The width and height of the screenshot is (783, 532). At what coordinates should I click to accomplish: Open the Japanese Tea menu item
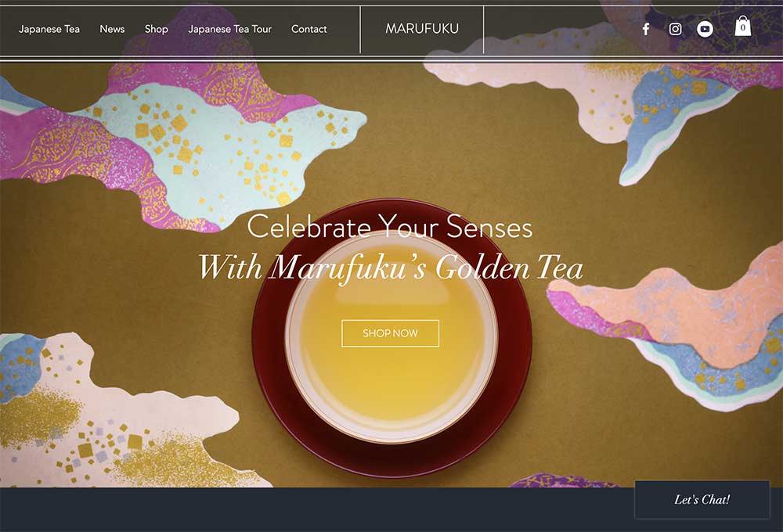49,29
